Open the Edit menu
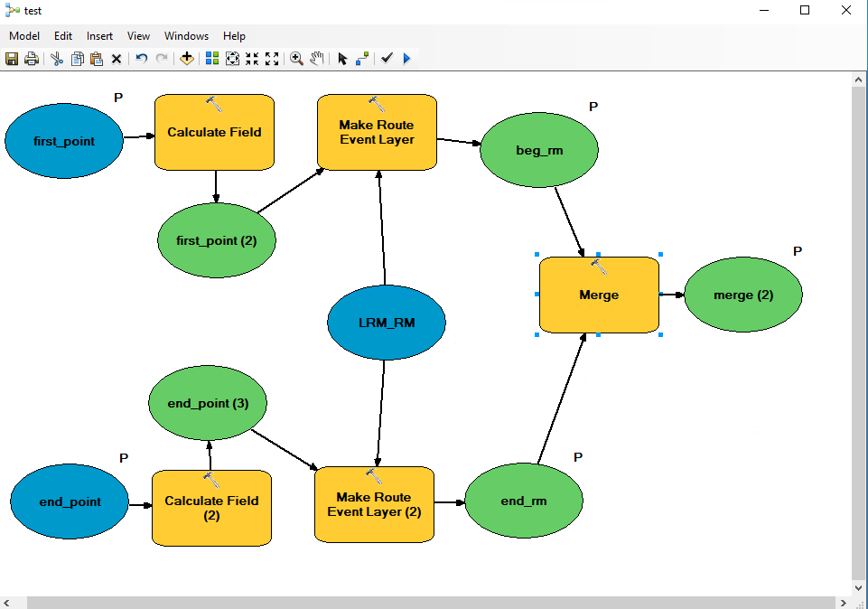Screen dimensions: 868x609 [63, 36]
